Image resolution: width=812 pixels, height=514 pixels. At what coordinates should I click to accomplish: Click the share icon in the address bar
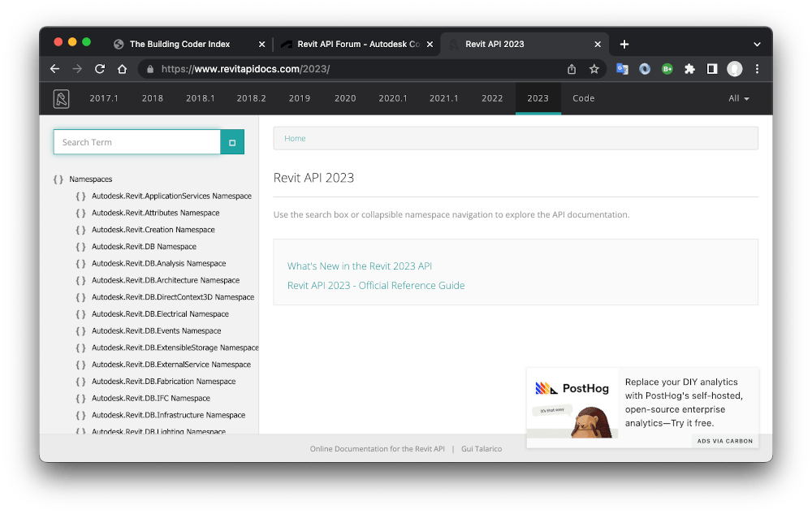coord(572,70)
